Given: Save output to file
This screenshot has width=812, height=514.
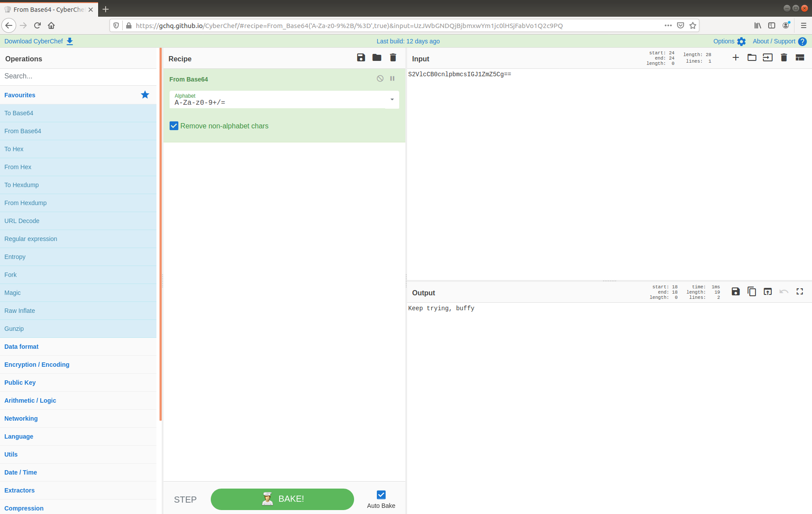Looking at the screenshot, I should (735, 292).
